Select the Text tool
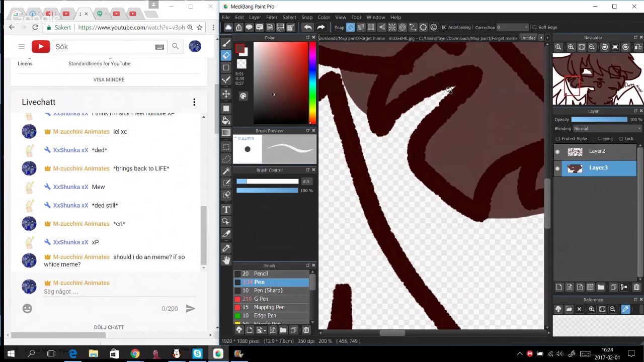Viewport: 644px width, 362px height. [226, 209]
